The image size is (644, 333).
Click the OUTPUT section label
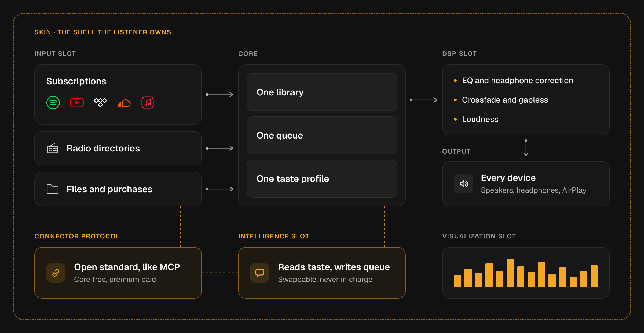click(456, 151)
